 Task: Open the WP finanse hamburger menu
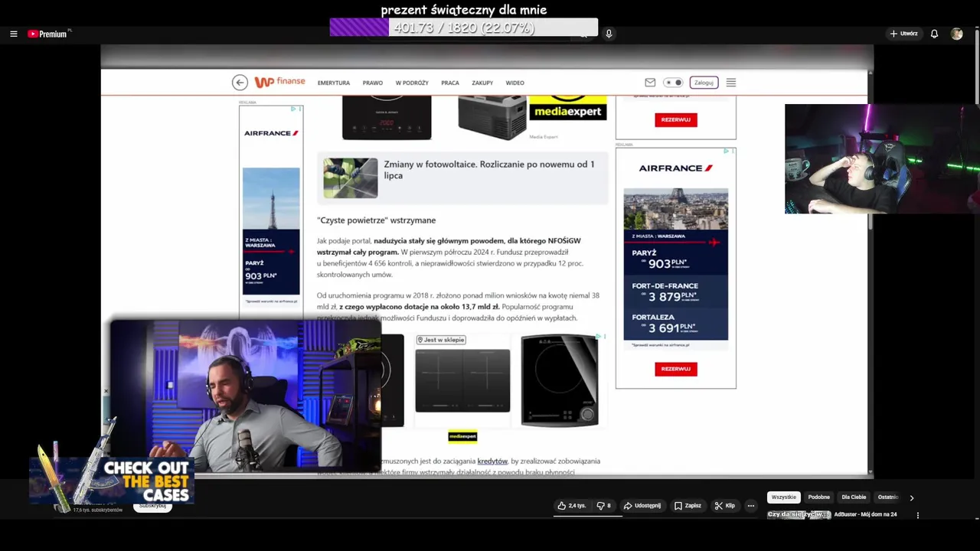(x=731, y=83)
